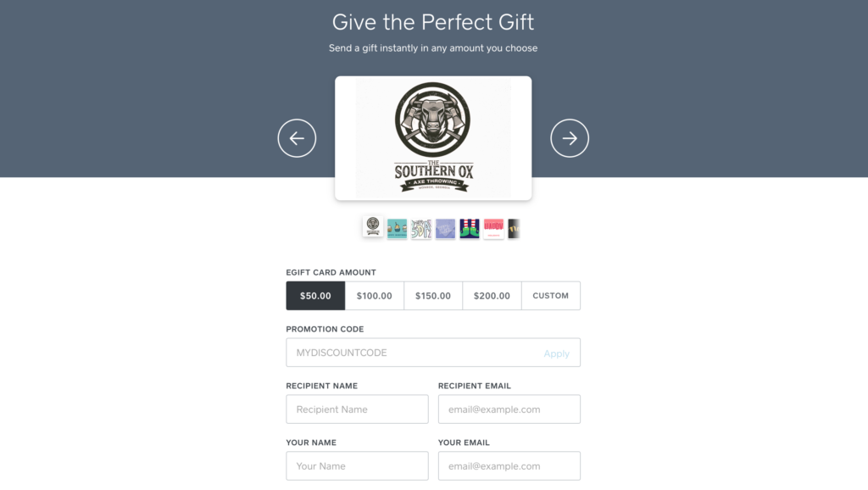Open the CUSTOM amount option
The width and height of the screenshot is (868, 490).
point(551,296)
